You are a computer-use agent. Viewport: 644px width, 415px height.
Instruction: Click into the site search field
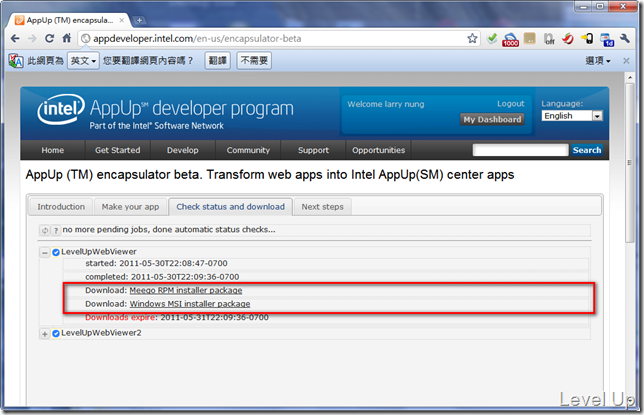[x=520, y=150]
